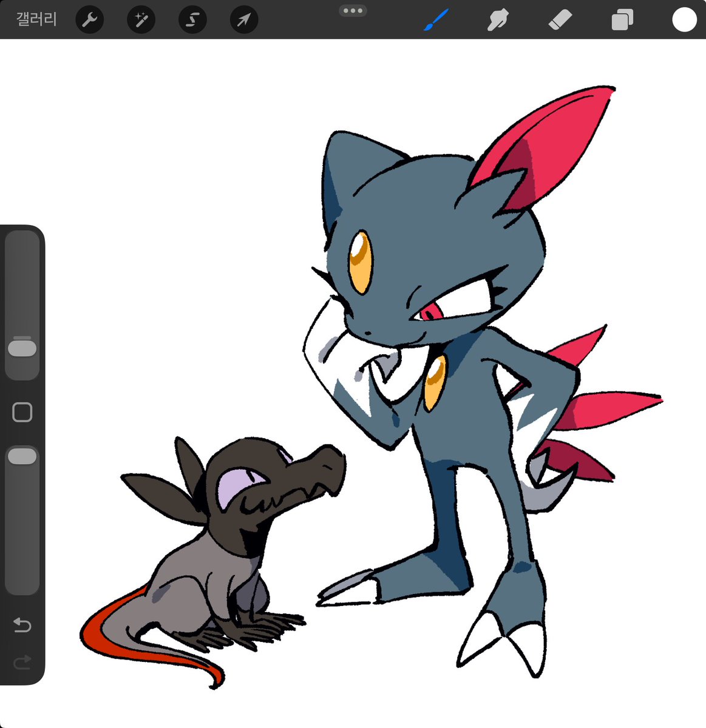
Task: Redo with the dimmed sidebar arrow
Action: (x=22, y=661)
